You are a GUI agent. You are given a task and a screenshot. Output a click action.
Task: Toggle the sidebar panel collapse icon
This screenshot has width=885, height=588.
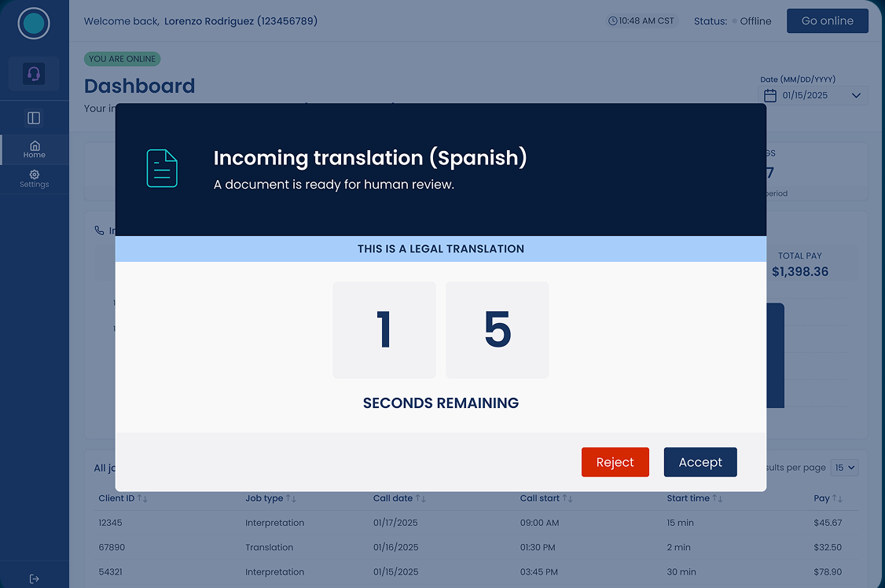tap(34, 118)
